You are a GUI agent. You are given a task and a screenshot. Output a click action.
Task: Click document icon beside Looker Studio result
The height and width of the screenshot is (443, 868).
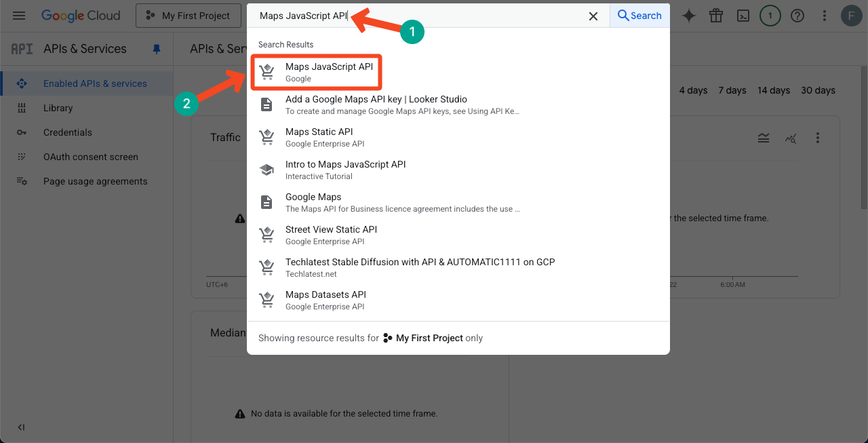coord(267,104)
